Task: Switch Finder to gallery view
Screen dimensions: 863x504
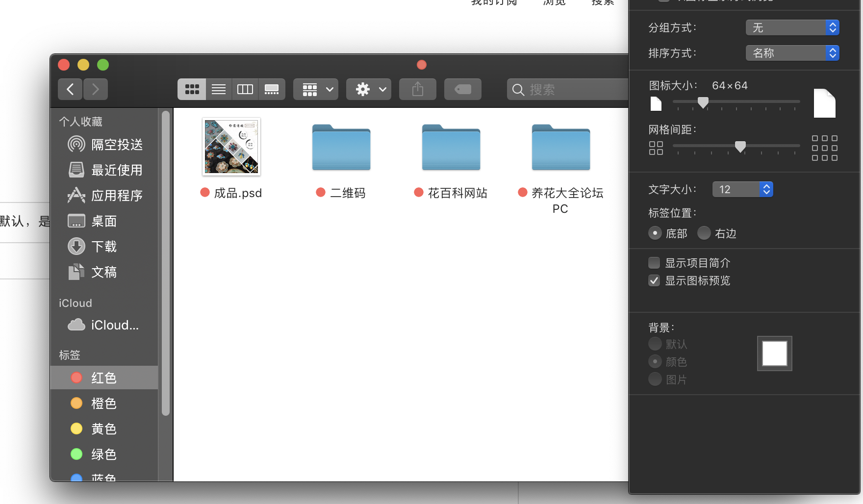Action: coord(272,89)
